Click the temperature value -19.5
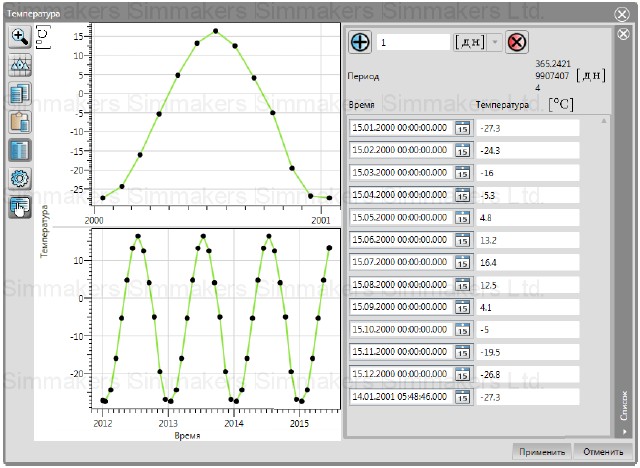The height and width of the screenshot is (468, 640). (528, 352)
